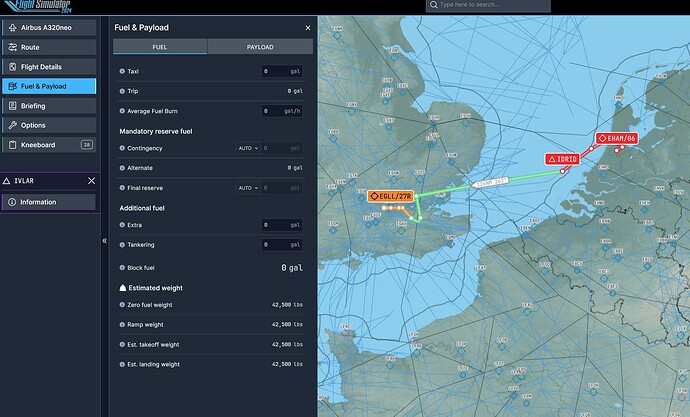690x417 pixels.
Task: Click the Kneeboard clipboard icon
Action: pos(12,145)
